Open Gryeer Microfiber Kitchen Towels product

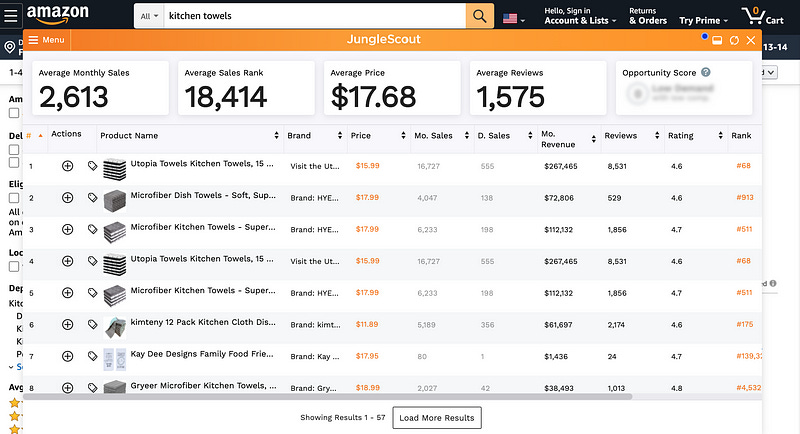[203, 386]
